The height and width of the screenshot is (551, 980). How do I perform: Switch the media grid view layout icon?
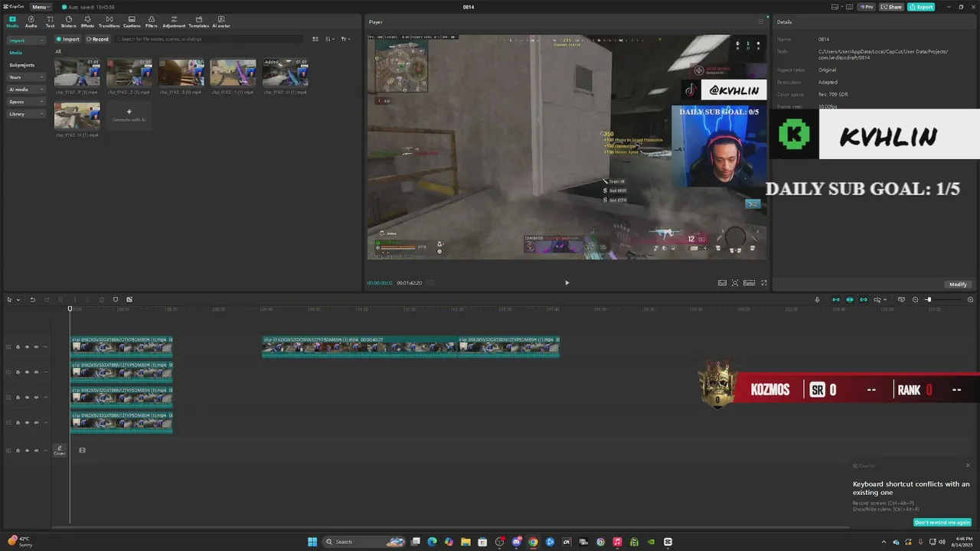315,39
